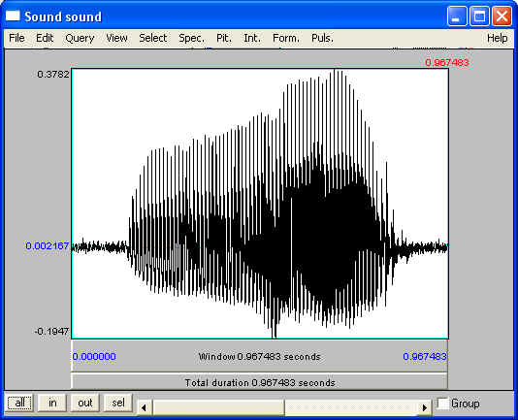Open the Help menu
The width and height of the screenshot is (518, 420).
click(498, 38)
